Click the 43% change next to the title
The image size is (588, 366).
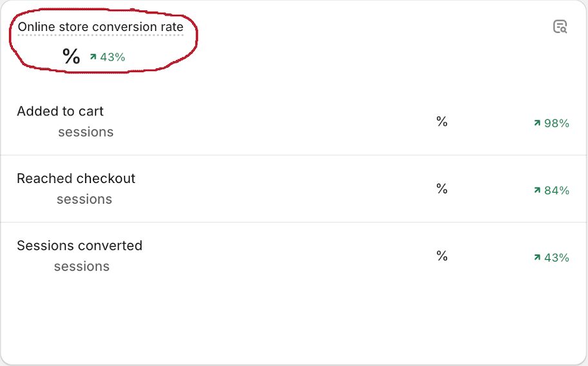pos(112,57)
